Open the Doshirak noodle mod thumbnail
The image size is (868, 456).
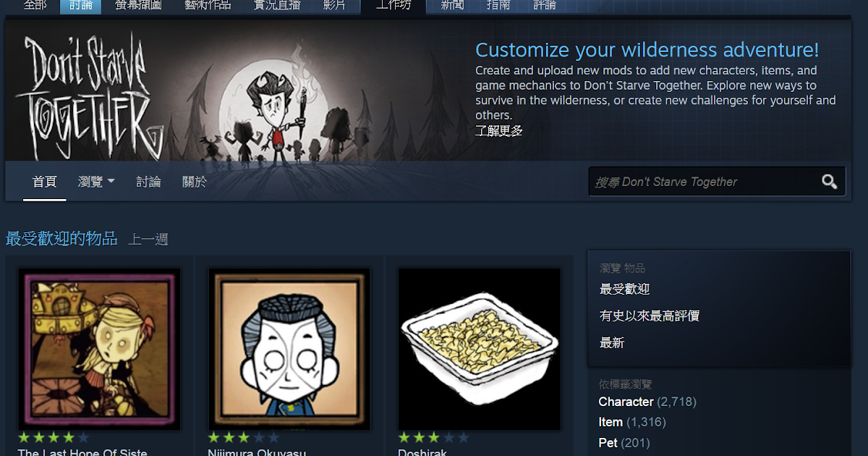tap(480, 350)
